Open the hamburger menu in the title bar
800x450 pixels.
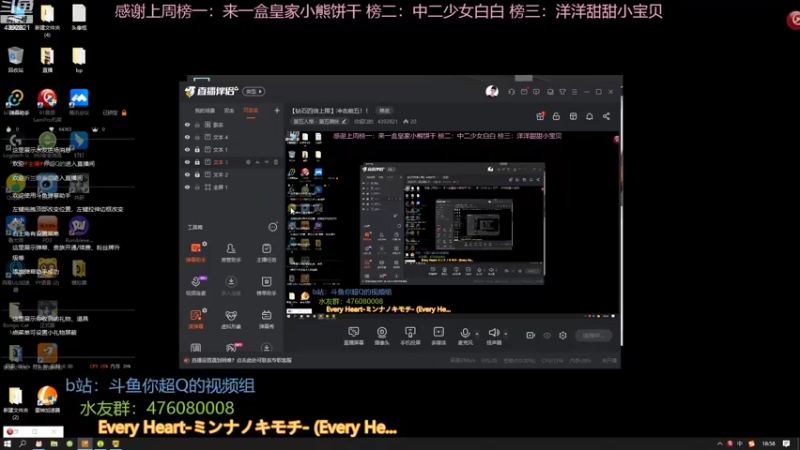(574, 92)
